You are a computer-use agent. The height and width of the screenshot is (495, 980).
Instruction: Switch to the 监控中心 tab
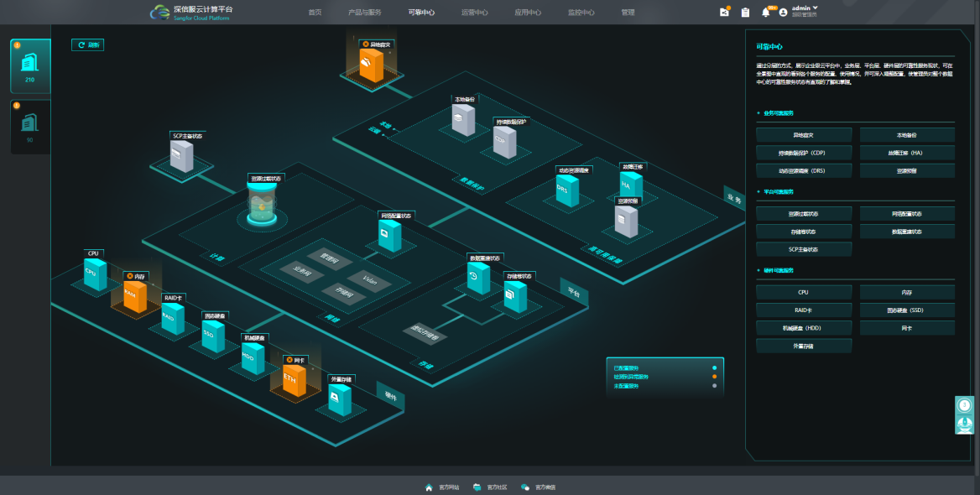pyautogui.click(x=581, y=13)
